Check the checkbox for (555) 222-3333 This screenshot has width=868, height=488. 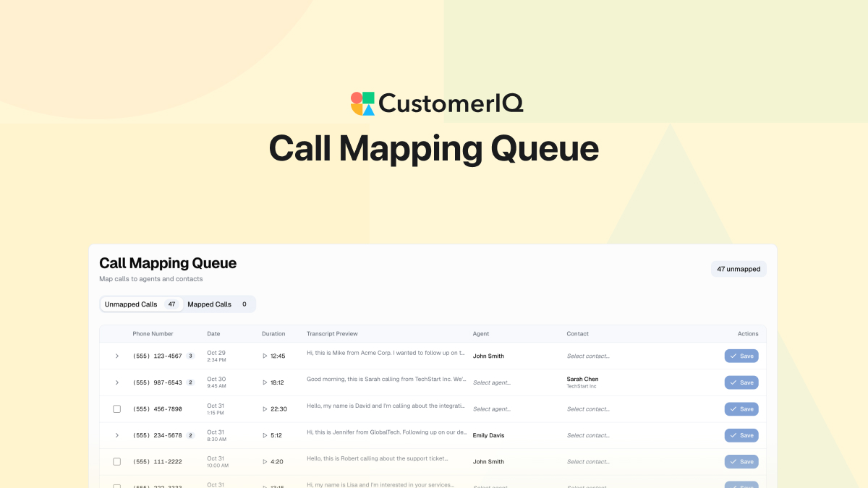116,486
